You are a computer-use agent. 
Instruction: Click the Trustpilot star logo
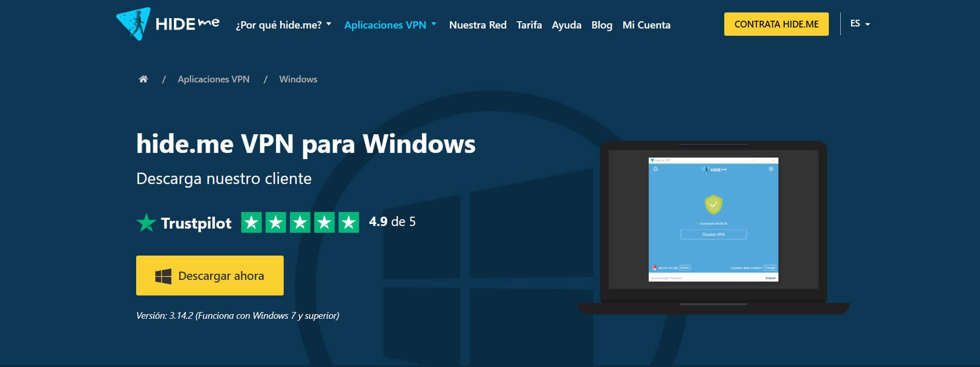147,223
